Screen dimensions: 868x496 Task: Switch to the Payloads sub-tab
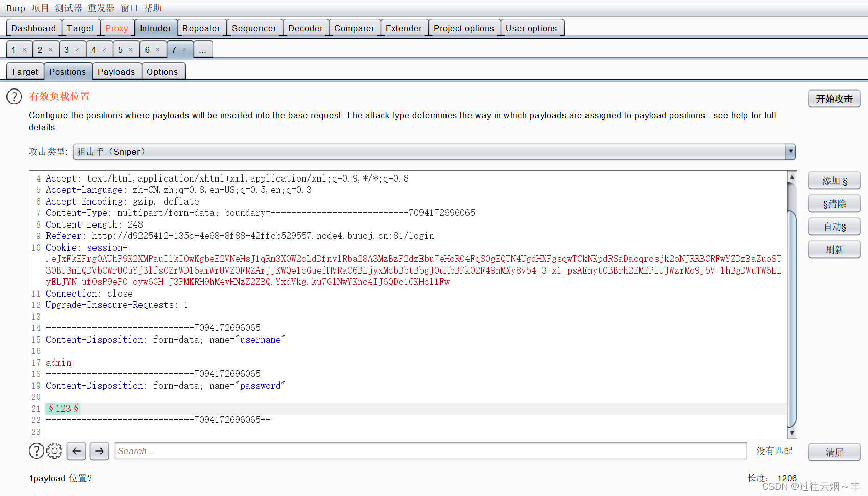point(116,72)
